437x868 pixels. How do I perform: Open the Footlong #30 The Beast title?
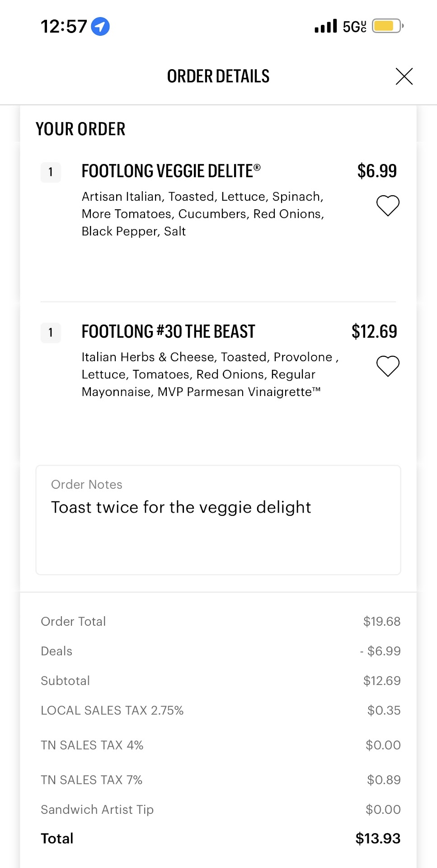pyautogui.click(x=168, y=332)
